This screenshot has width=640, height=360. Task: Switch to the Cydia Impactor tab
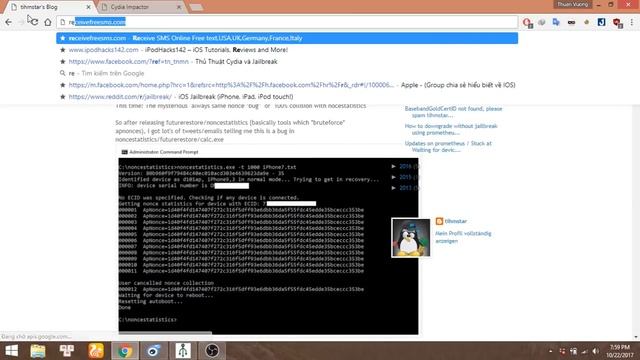click(140, 7)
